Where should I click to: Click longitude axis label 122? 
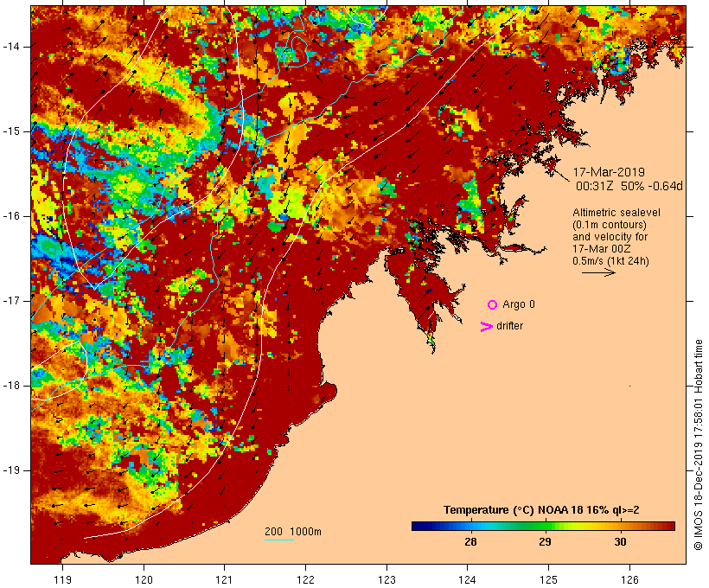306,579
